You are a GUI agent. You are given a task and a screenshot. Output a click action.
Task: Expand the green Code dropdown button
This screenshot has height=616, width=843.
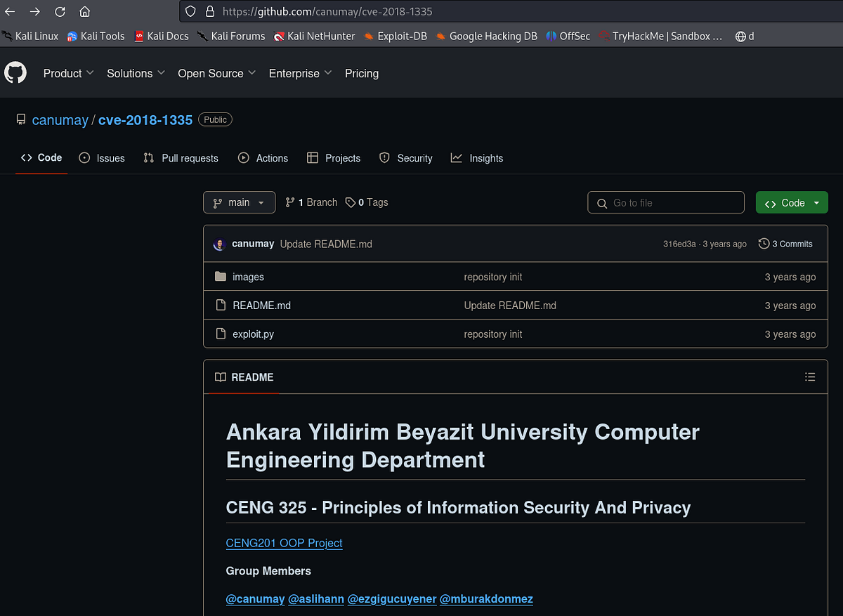pyautogui.click(x=792, y=203)
